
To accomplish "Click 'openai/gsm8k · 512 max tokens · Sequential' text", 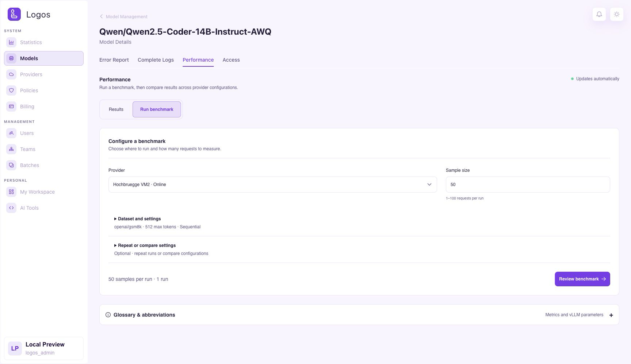I will (157, 227).
